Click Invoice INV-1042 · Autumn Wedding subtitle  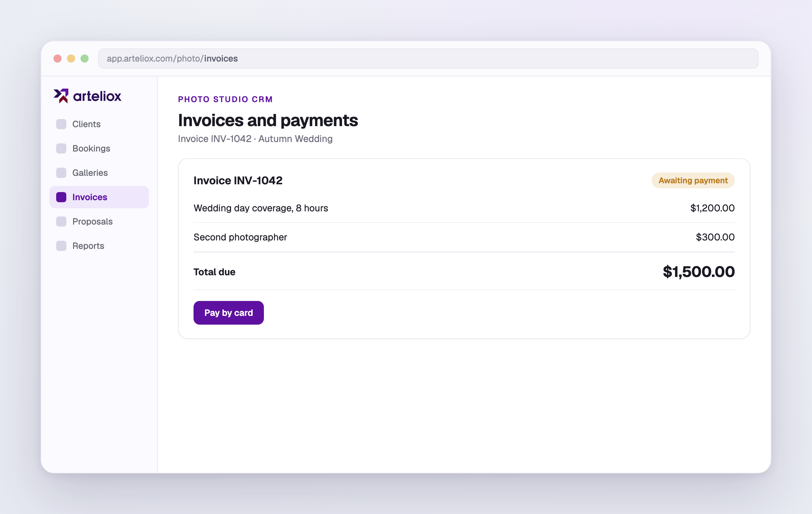(255, 139)
